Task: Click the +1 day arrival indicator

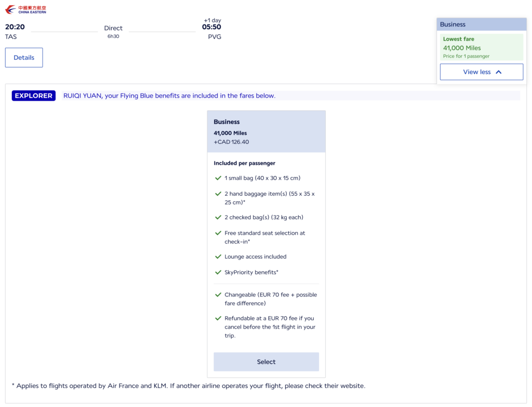Action: (212, 20)
